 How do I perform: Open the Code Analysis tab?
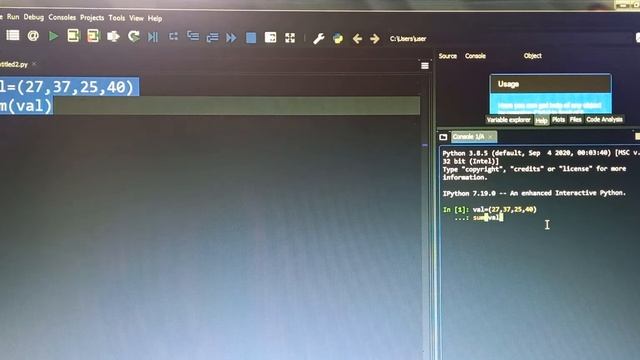(604, 120)
